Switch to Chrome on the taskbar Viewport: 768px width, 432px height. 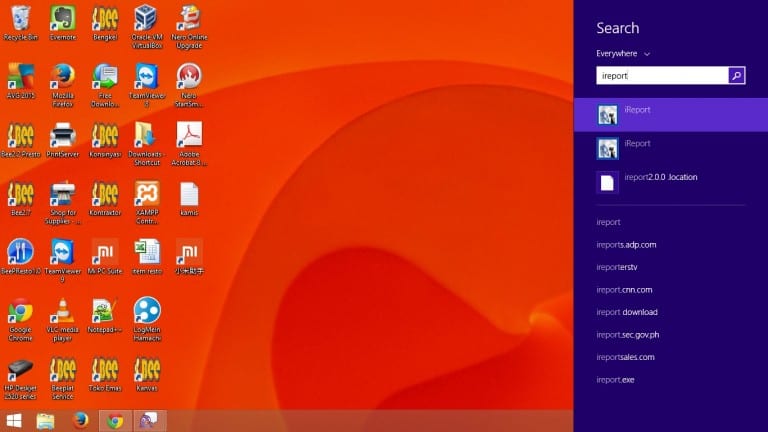[x=116, y=421]
